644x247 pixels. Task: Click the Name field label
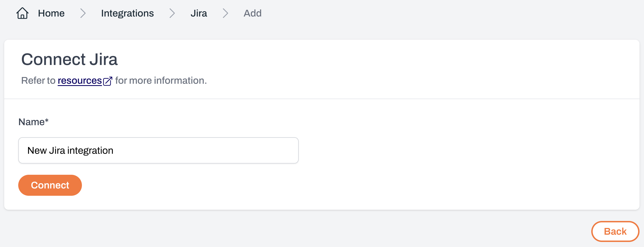pyautogui.click(x=31, y=122)
